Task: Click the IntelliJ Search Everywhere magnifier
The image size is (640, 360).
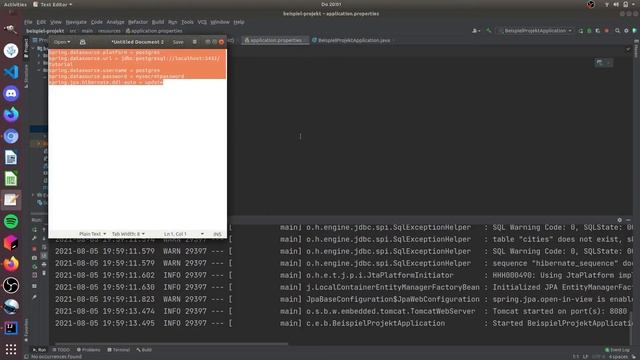Action: pyautogui.click(x=617, y=31)
